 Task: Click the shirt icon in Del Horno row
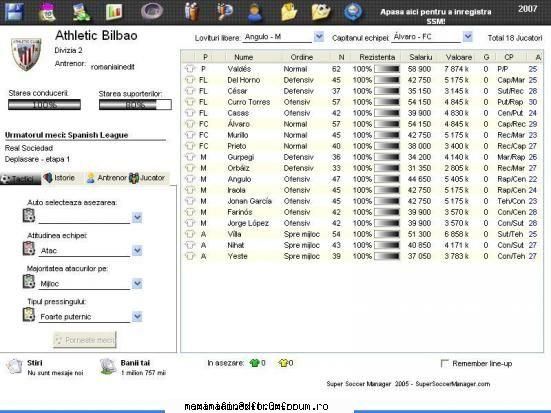[x=190, y=80]
